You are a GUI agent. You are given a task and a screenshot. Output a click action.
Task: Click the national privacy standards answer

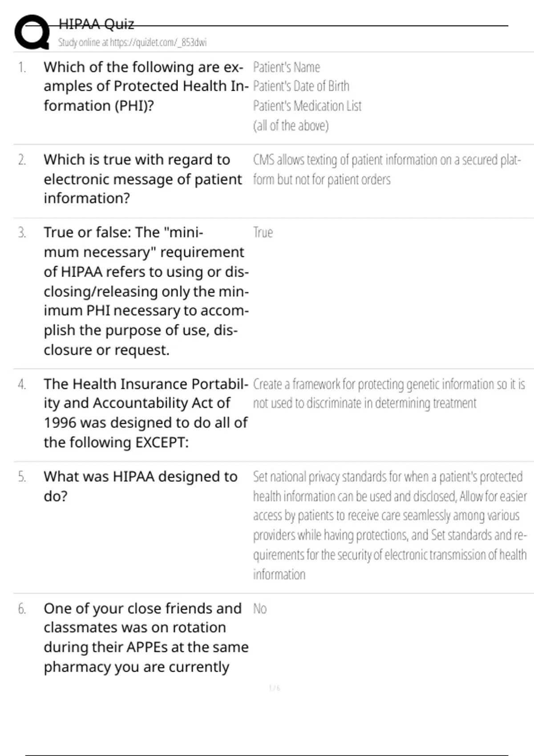(x=389, y=525)
